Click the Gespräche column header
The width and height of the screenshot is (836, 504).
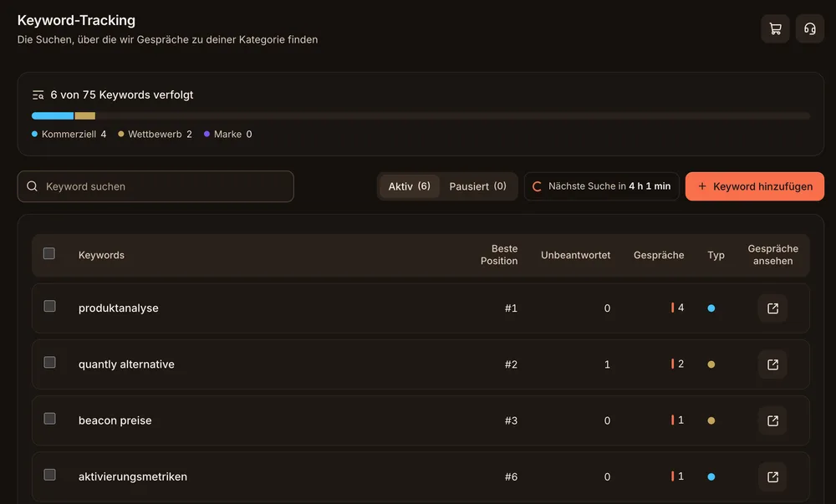coord(659,255)
